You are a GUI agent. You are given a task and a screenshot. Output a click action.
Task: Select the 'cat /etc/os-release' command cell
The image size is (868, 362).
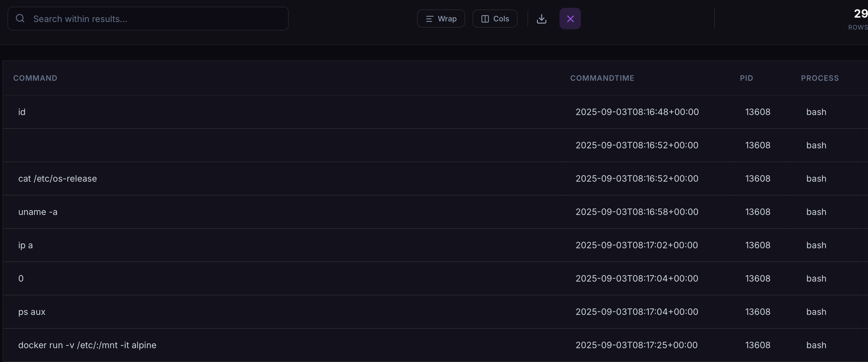[x=58, y=178]
